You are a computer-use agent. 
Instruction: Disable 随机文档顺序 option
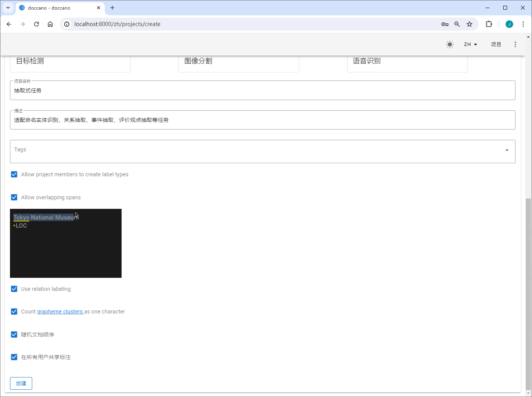[14, 334]
